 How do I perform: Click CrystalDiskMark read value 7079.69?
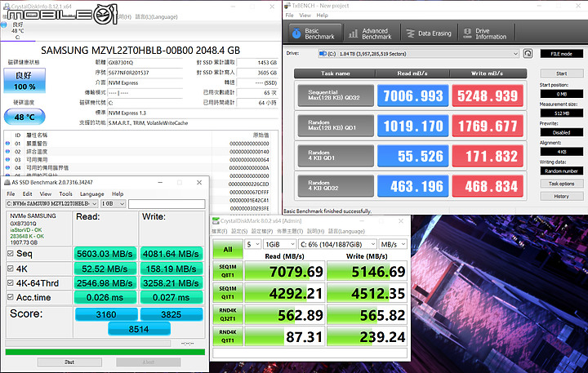tap(284, 271)
